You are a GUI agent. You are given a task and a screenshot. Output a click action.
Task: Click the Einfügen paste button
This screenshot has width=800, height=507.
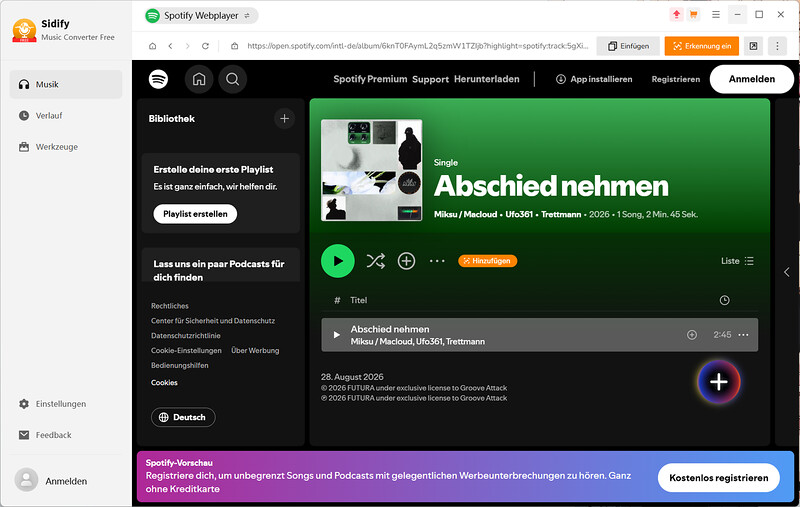tap(628, 46)
